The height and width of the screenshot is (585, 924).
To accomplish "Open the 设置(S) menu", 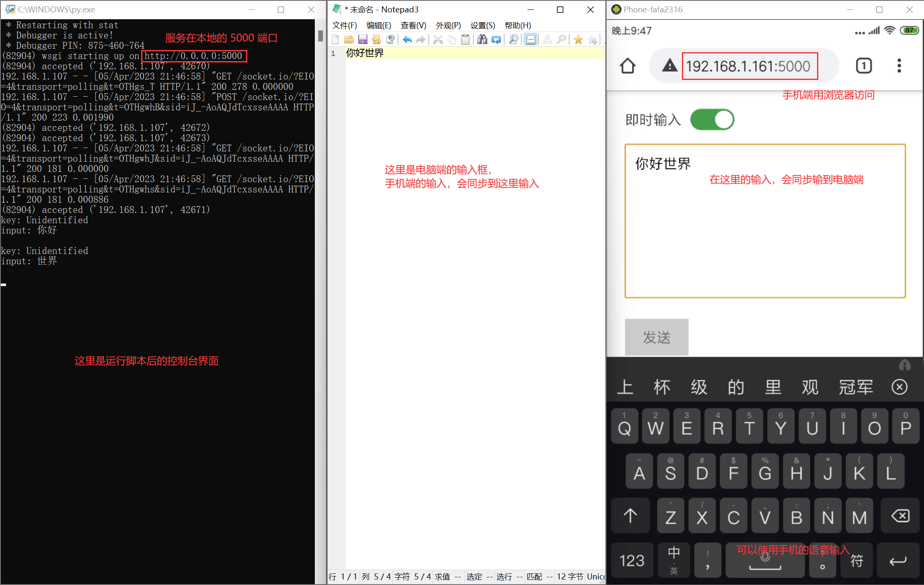I will (x=483, y=25).
